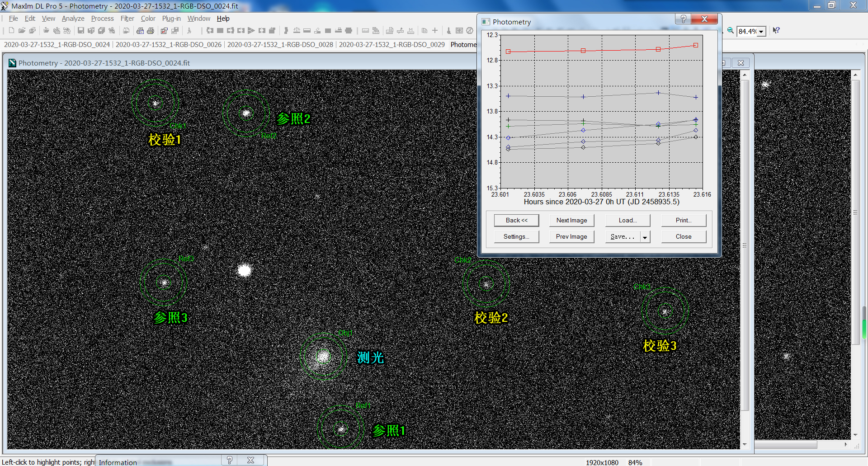The width and height of the screenshot is (868, 466).
Task: Open the Filter menu
Action: pyautogui.click(x=127, y=19)
